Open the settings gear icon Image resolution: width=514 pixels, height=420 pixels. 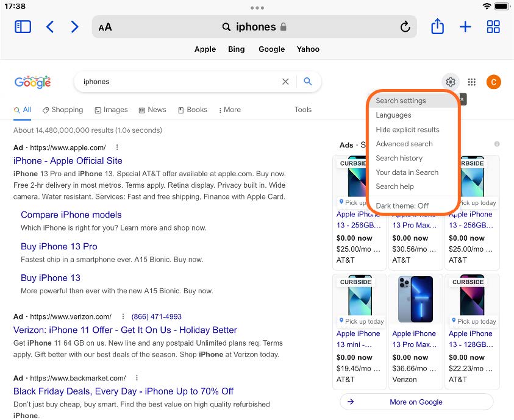pos(451,82)
